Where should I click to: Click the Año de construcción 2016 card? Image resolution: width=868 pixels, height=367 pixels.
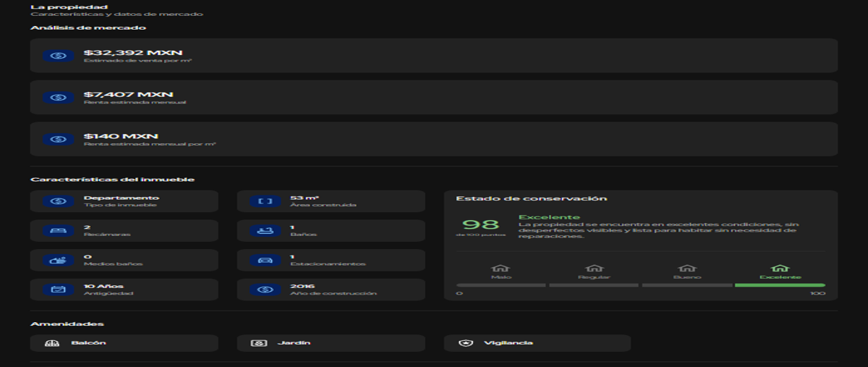click(x=331, y=290)
